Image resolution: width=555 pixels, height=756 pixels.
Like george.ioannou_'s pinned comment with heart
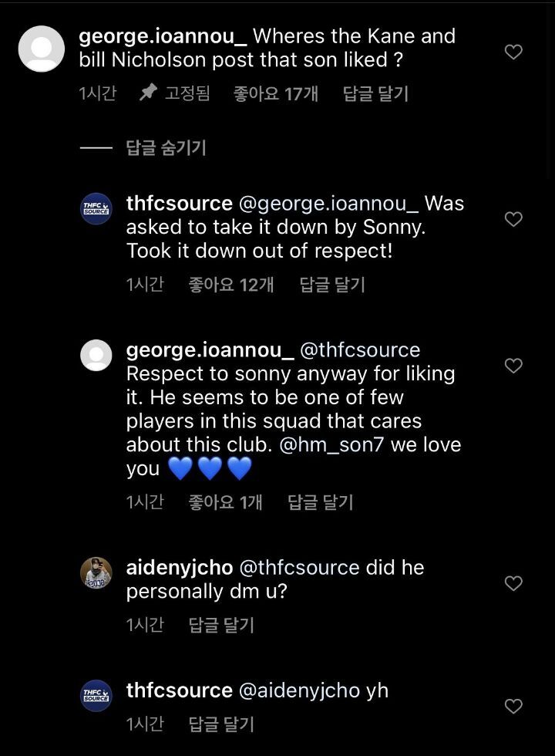(x=513, y=52)
